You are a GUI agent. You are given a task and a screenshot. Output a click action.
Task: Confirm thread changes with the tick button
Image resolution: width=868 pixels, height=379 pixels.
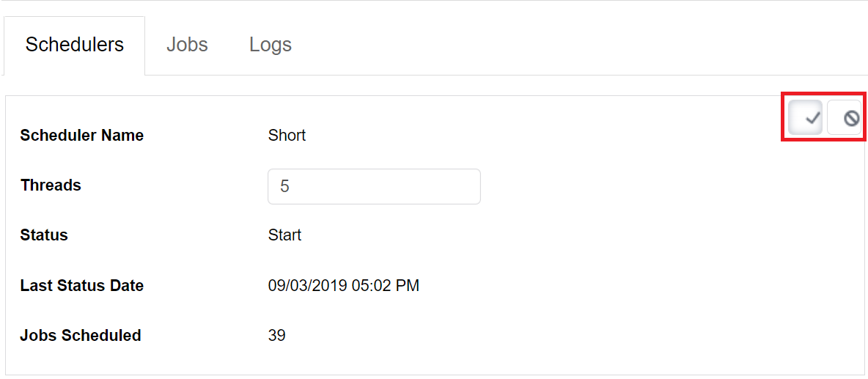[x=805, y=117]
